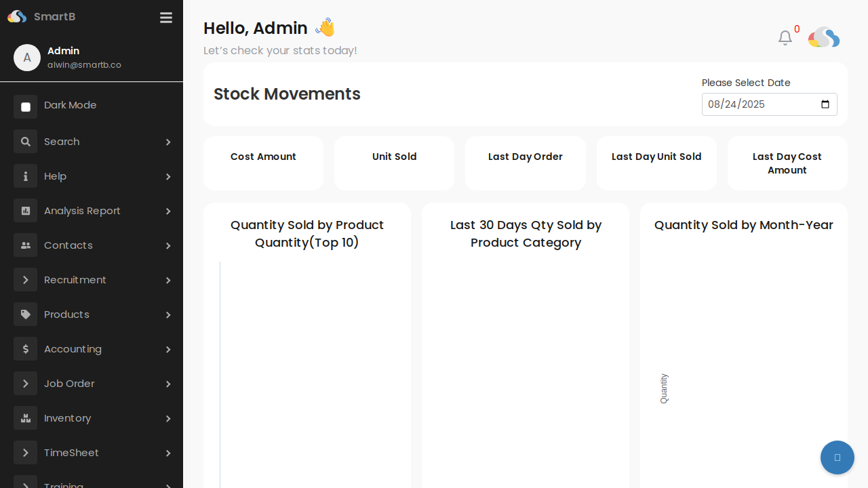The image size is (868, 488).
Task: Select the Last Day Order stat card
Action: point(525,163)
